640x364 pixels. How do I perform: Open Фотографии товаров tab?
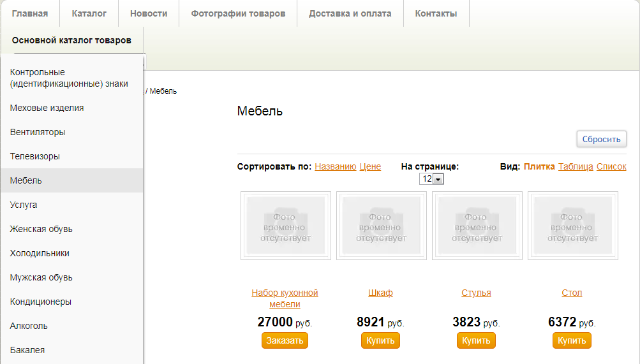(x=238, y=13)
